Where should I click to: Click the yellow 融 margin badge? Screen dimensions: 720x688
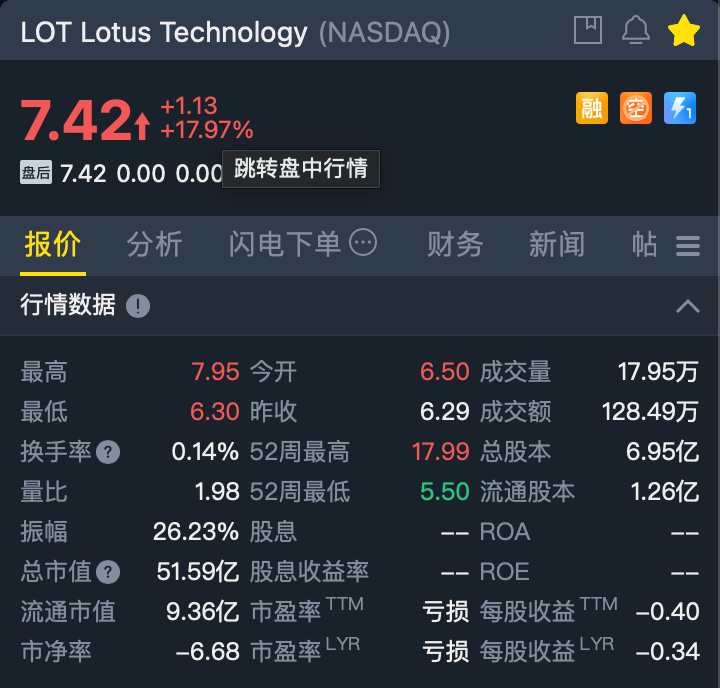(x=591, y=108)
